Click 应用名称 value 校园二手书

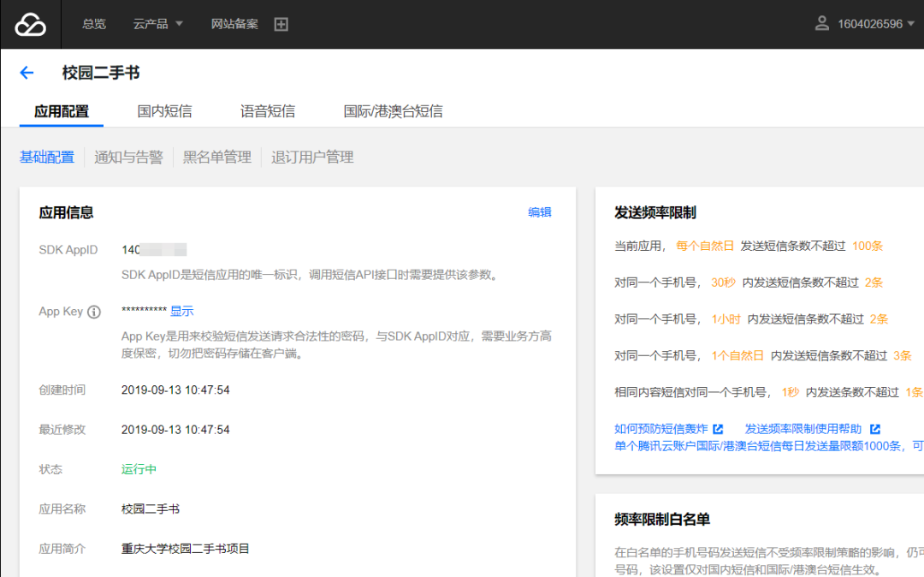(x=151, y=509)
